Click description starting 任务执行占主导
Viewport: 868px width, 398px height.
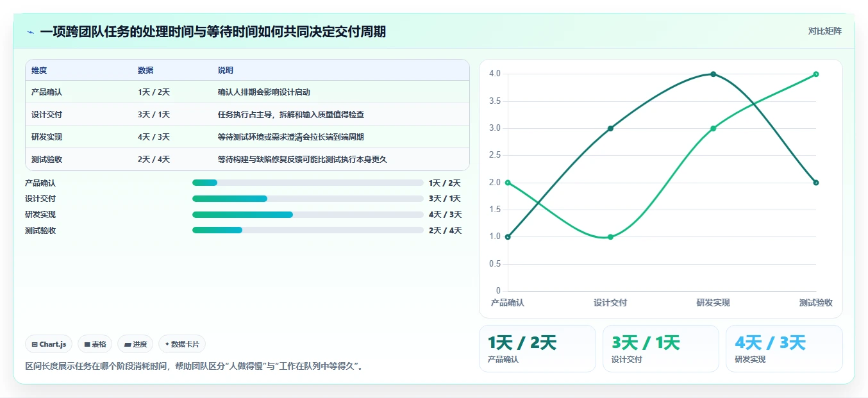coord(291,115)
